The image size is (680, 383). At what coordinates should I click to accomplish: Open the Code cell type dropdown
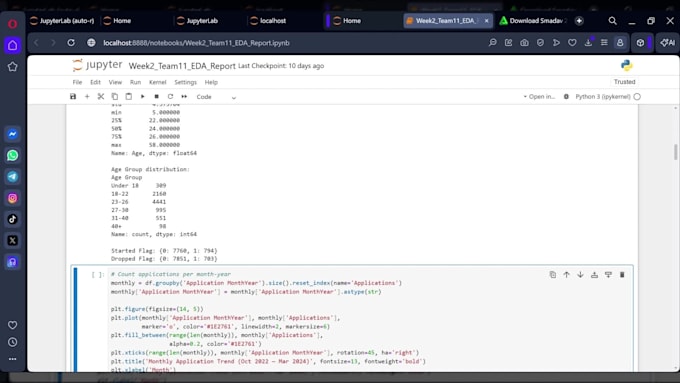click(216, 97)
